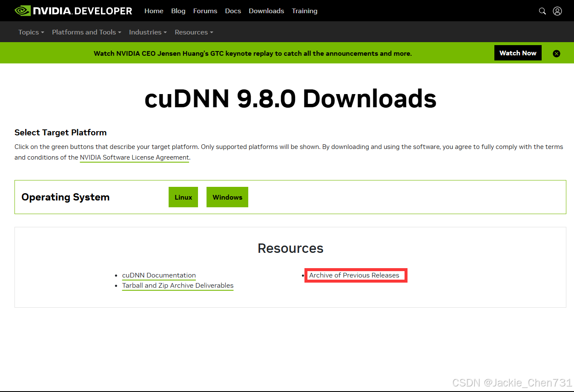Expand the Industries dropdown
Screen dimensions: 574x392
pyautogui.click(x=148, y=32)
